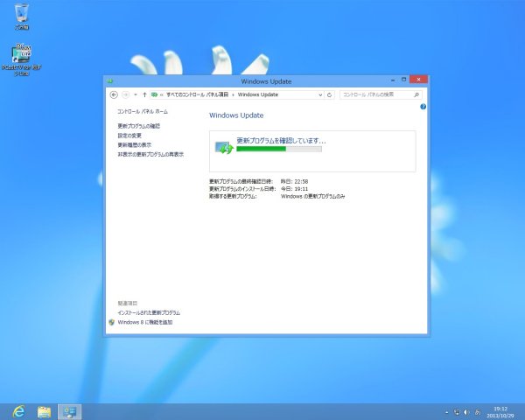Open the Recycle Bin desktop icon
This screenshot has height=420, width=525.
pos(21,16)
